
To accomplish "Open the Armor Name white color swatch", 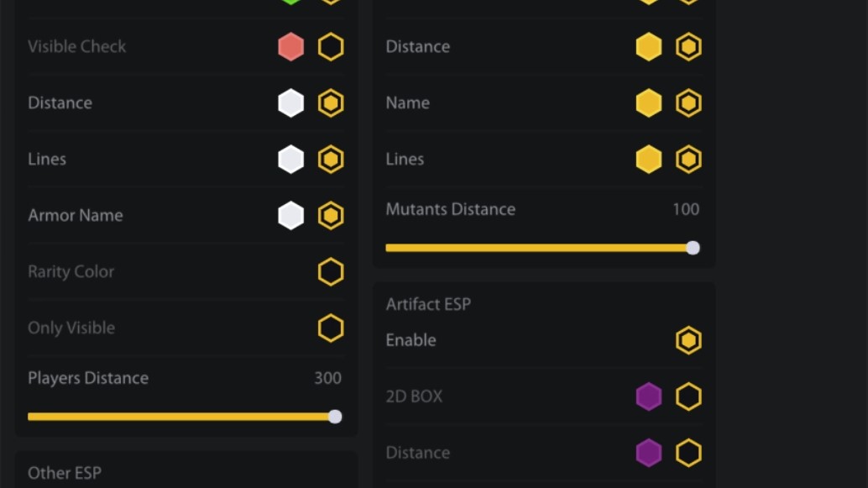I will (290, 216).
